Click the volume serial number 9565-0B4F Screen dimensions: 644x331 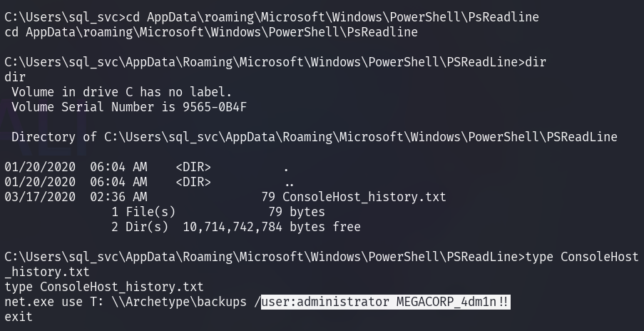point(215,107)
